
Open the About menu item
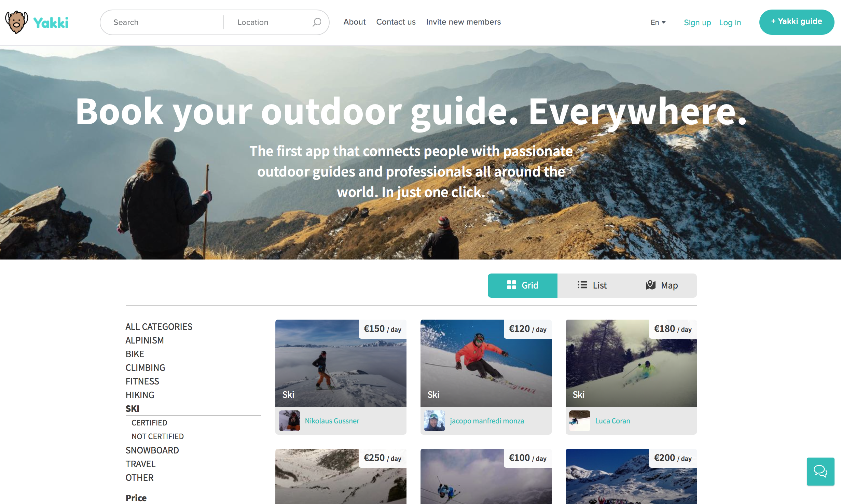tap(354, 22)
